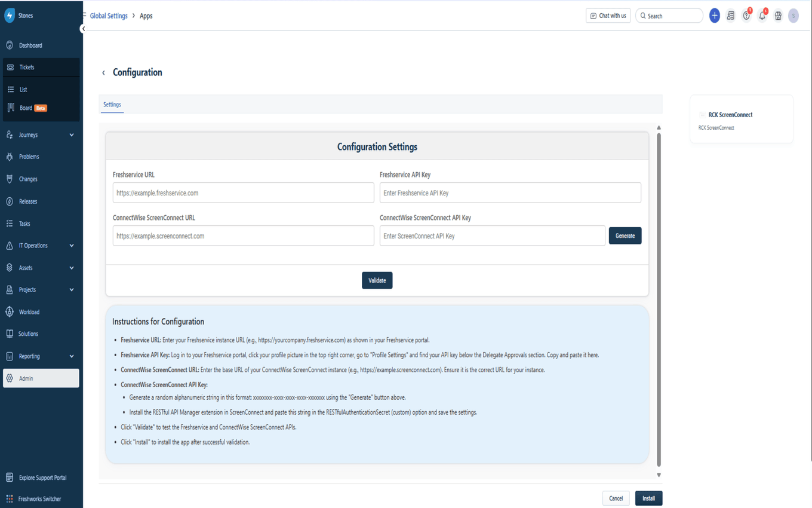This screenshot has height=508, width=812.
Task: Focus the Freshservice API Key field
Action: tap(510, 193)
